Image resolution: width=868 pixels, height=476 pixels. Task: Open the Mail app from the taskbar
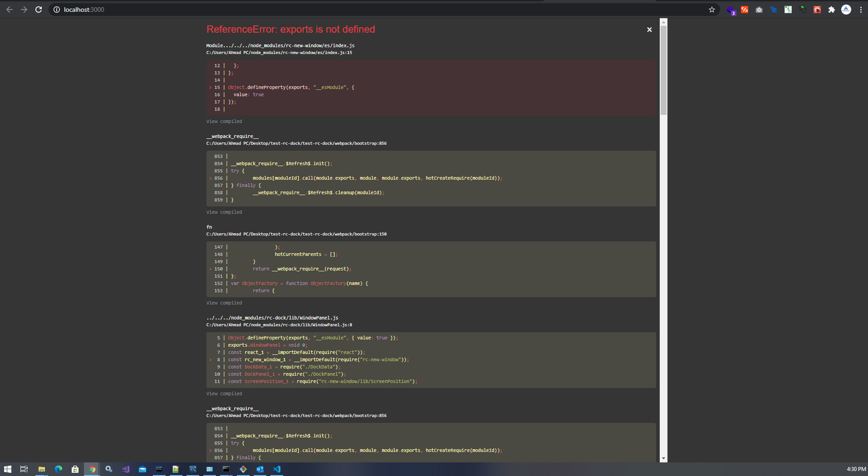pos(142,469)
